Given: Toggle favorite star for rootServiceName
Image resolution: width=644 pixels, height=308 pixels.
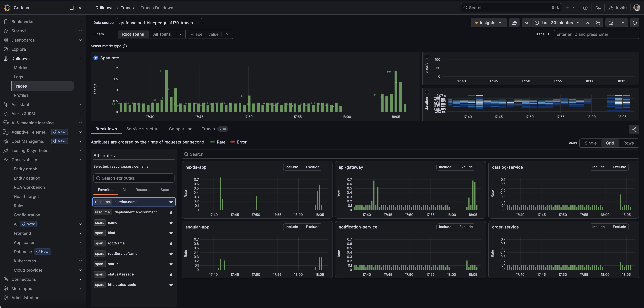Looking at the screenshot, I should point(171,254).
